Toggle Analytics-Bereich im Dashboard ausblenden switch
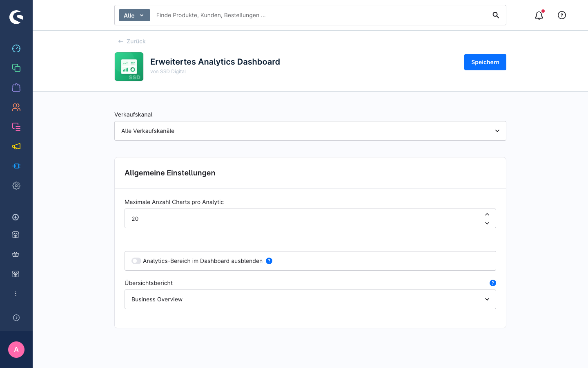The height and width of the screenshot is (368, 588). pyautogui.click(x=136, y=261)
